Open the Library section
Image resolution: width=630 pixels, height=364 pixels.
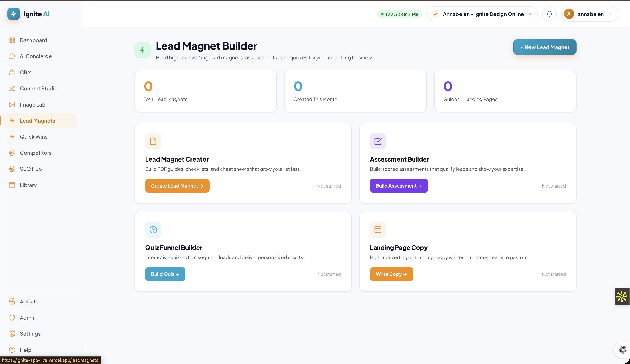[x=40, y=185]
